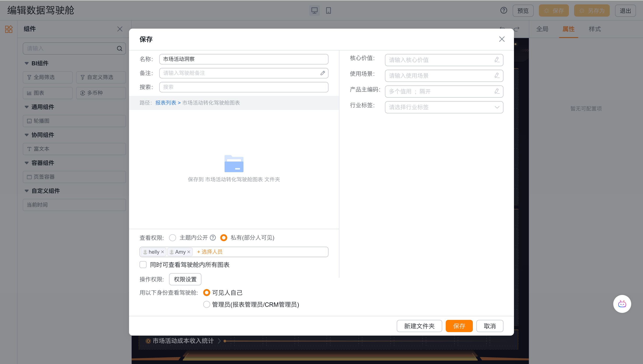Click the 报表列表 path link
Viewport: 643px width, 364px height.
click(x=166, y=103)
